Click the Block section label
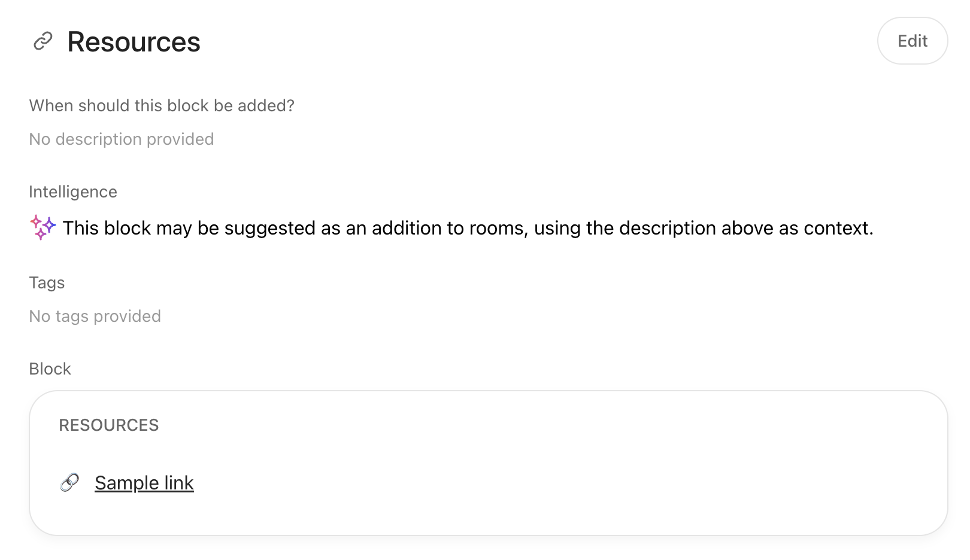Image resolution: width=970 pixels, height=560 pixels. pyautogui.click(x=50, y=369)
